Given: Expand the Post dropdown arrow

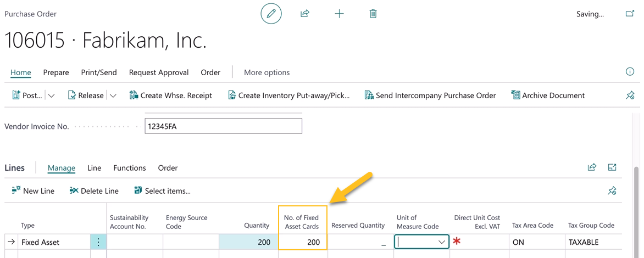Looking at the screenshot, I should 51,96.
